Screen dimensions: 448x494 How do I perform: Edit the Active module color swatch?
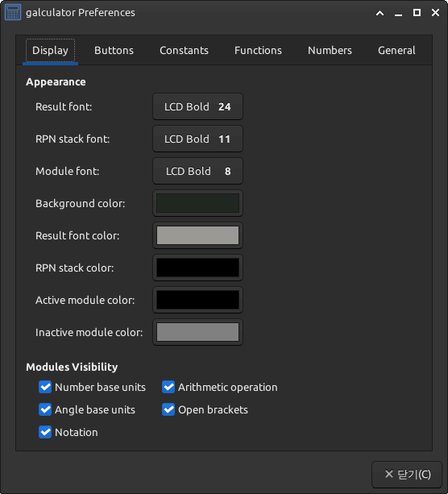[x=198, y=300]
